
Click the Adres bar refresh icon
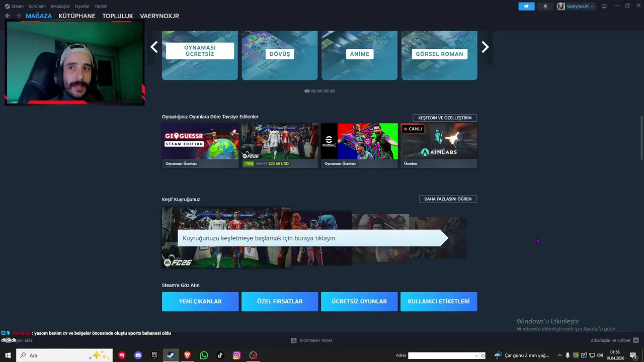pos(483,355)
